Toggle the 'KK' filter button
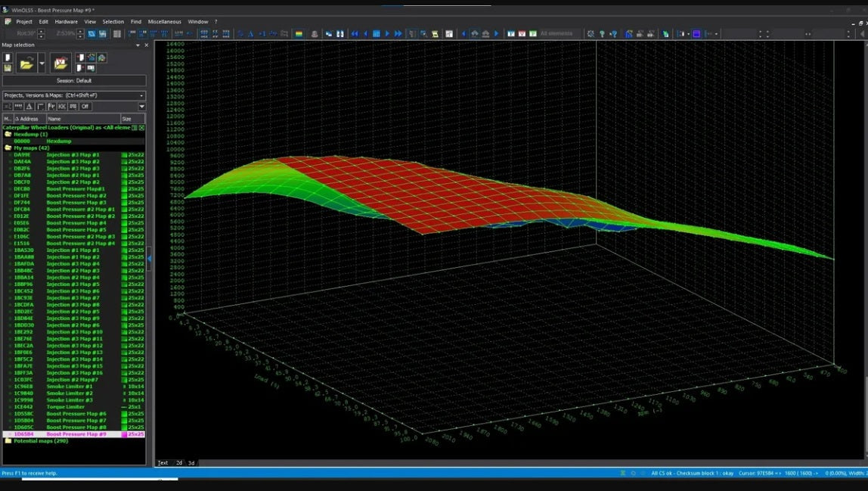This screenshot has height=491, width=868. (62, 107)
